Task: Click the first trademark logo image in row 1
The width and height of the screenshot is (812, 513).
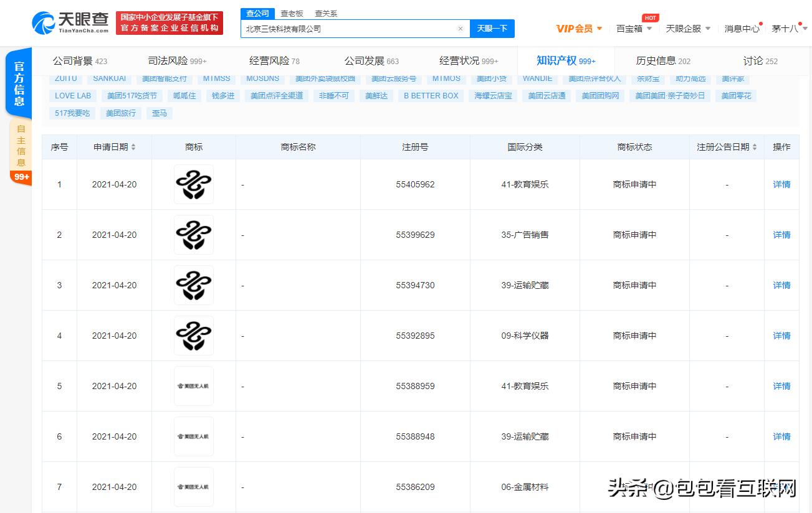Action: coord(193,184)
